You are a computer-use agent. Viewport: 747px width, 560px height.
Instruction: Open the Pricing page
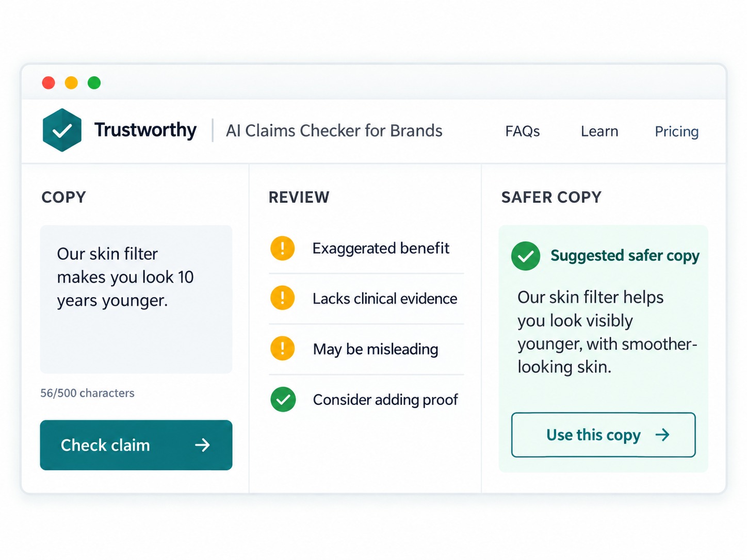pyautogui.click(x=676, y=131)
